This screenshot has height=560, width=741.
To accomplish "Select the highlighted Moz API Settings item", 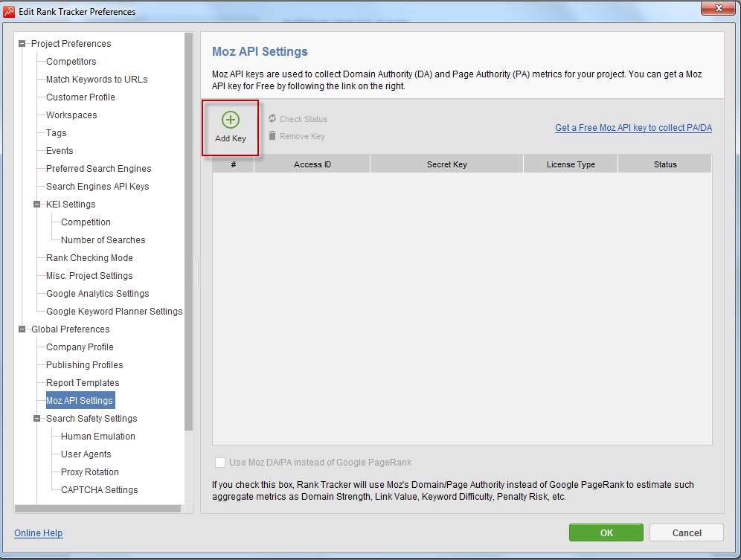I will click(x=80, y=400).
